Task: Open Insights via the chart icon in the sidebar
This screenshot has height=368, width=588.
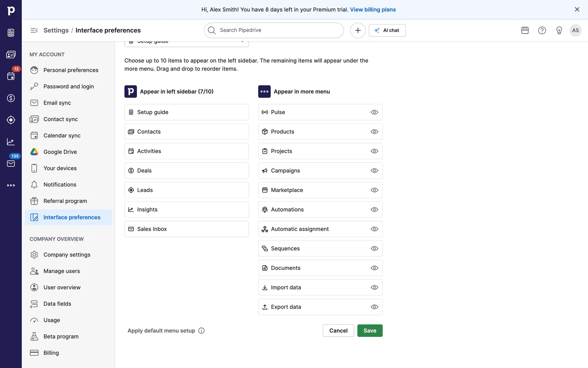Action: point(11,142)
